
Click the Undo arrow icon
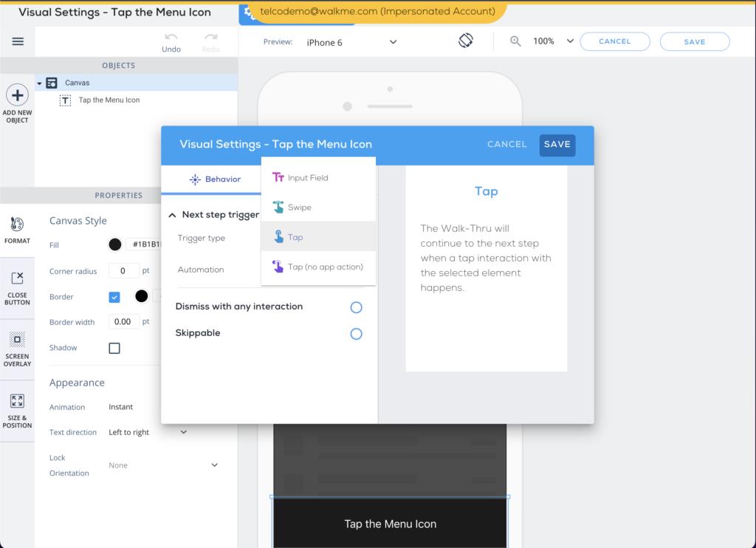(171, 37)
